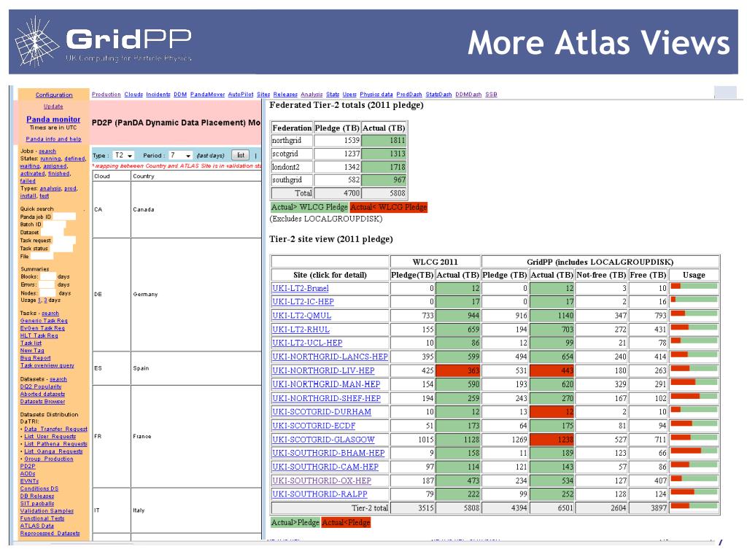
Task: Focus the Batch ID input field
Action: [54, 225]
